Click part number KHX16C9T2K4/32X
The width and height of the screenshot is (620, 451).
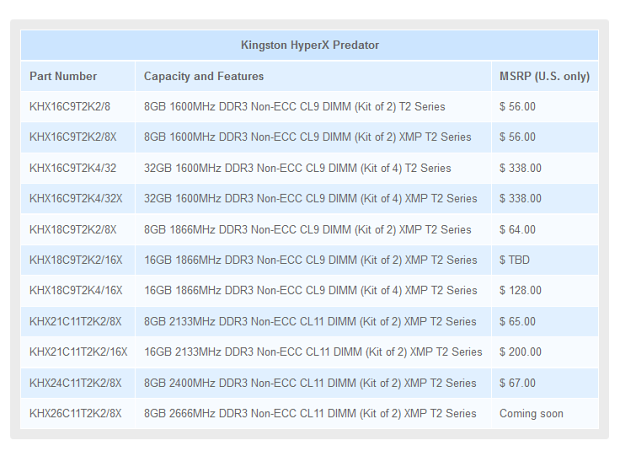tap(76, 198)
